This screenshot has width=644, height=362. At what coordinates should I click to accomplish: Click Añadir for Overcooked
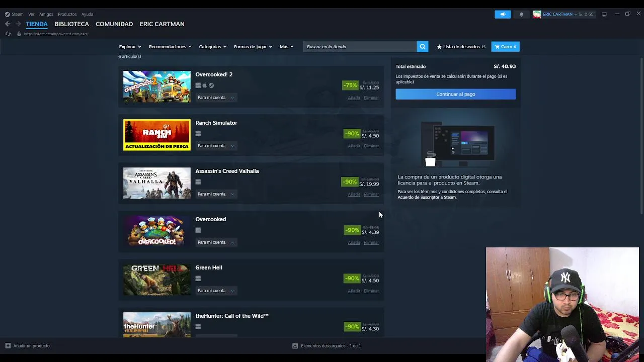354,242
